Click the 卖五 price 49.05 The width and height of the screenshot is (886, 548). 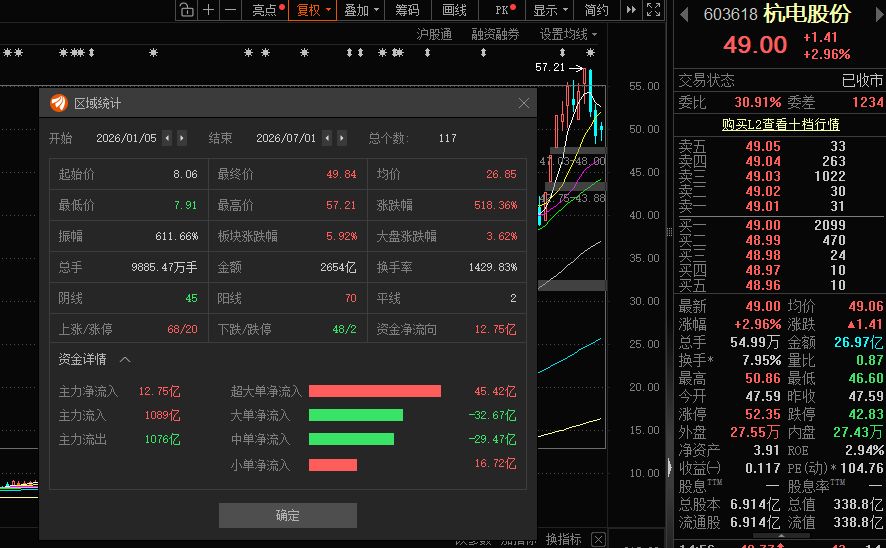click(x=763, y=146)
